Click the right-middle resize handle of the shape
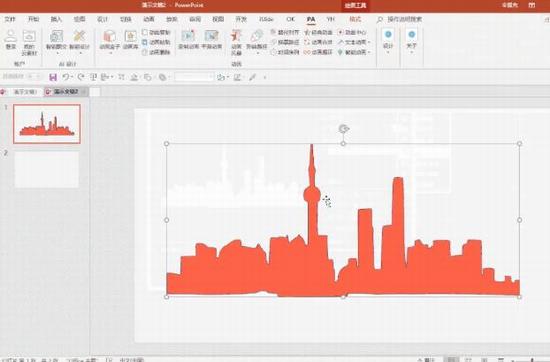This screenshot has width=550, height=362. pos(519,220)
